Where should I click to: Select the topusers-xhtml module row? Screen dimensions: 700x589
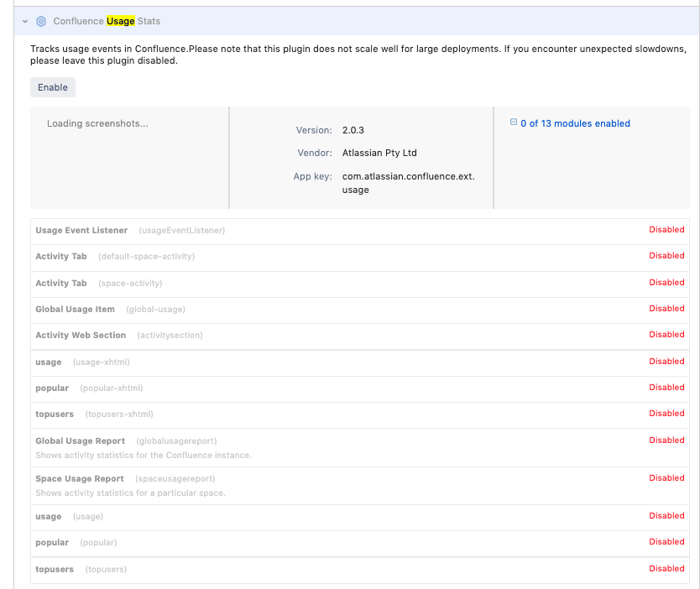pyautogui.click(x=55, y=414)
